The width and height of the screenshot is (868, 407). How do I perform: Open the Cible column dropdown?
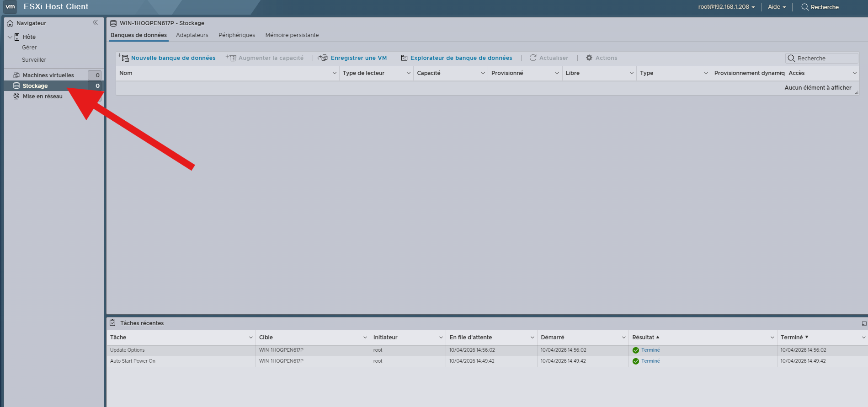click(x=365, y=337)
